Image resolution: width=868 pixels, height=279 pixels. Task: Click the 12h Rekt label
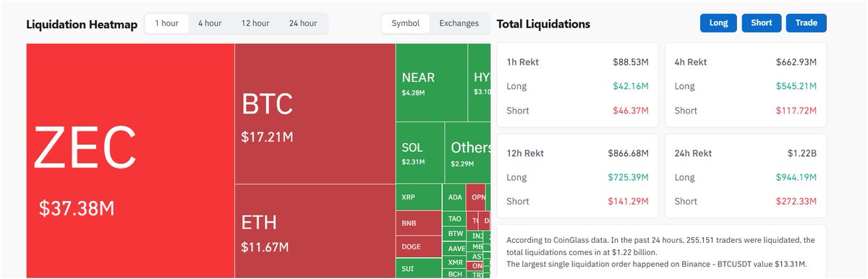pos(525,153)
